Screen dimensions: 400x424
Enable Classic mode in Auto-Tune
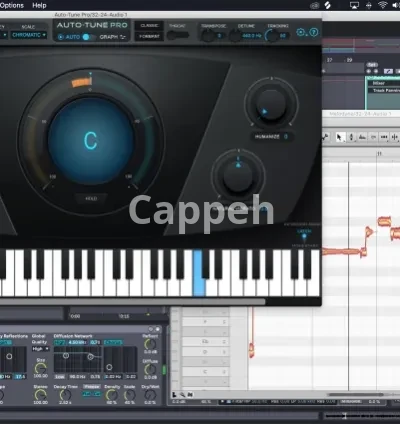[149, 26]
